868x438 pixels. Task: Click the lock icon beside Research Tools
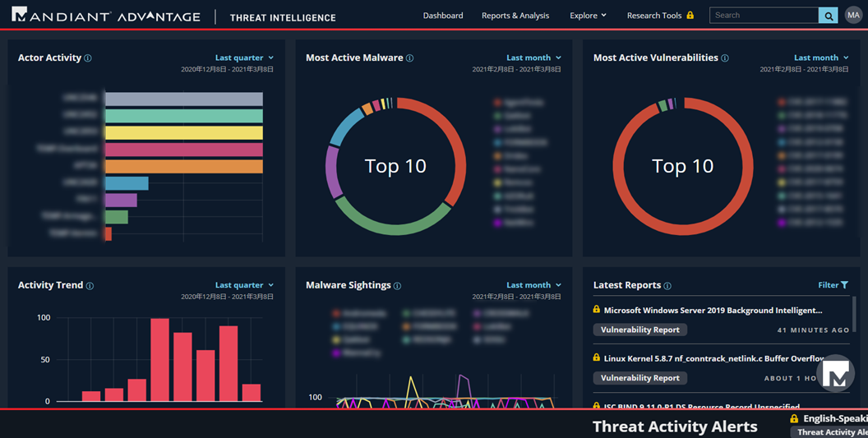point(690,15)
